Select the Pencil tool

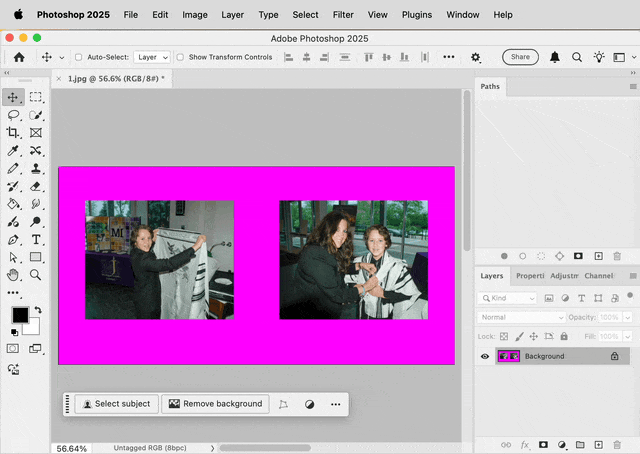click(13, 168)
